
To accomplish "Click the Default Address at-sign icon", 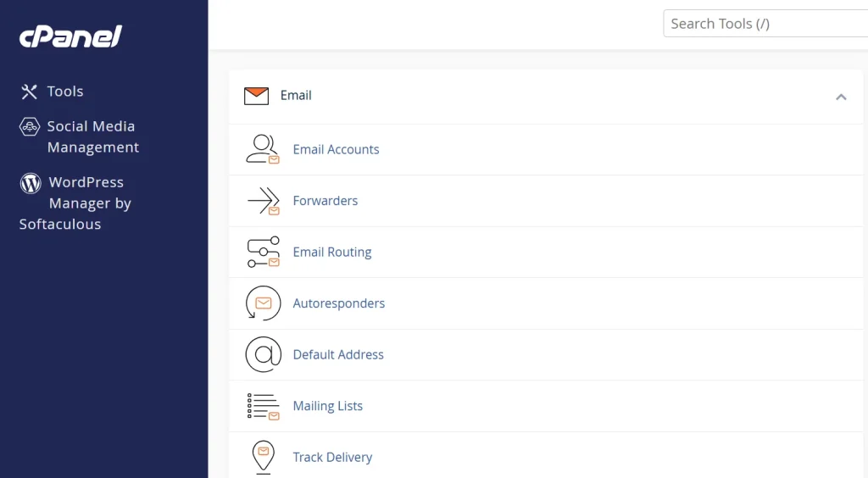I will click(x=263, y=354).
